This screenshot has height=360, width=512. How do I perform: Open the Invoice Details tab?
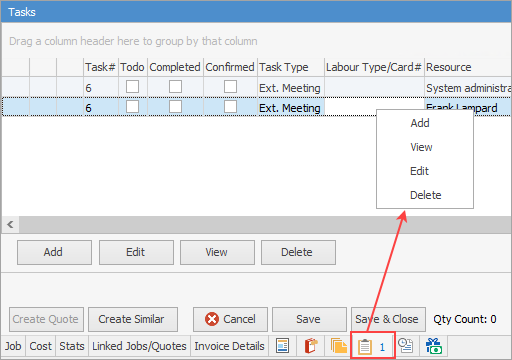pyautogui.click(x=229, y=346)
